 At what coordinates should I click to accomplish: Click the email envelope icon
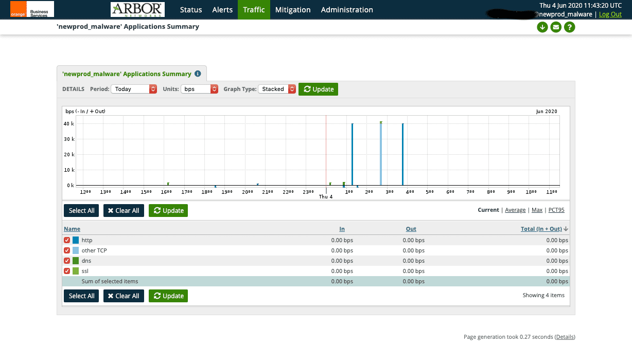point(556,27)
